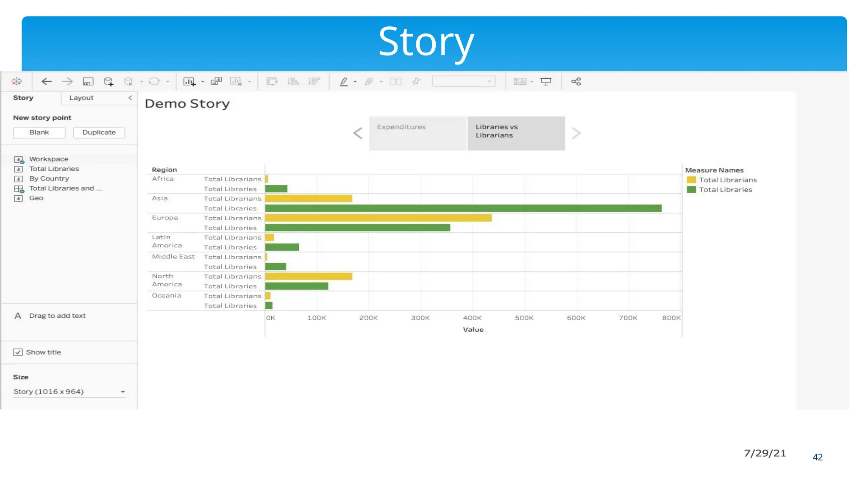The height and width of the screenshot is (488, 868).
Task: Open the new worksheet dropdown arrow
Action: click(x=203, y=82)
